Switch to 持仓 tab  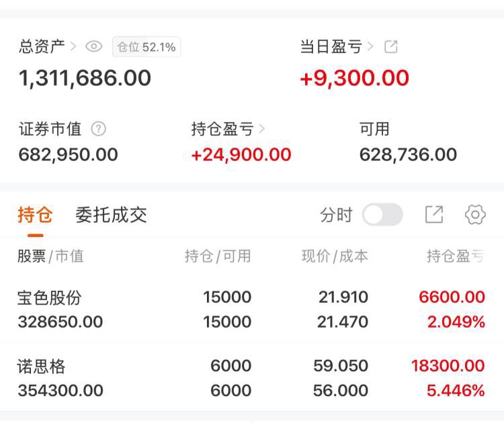[35, 215]
